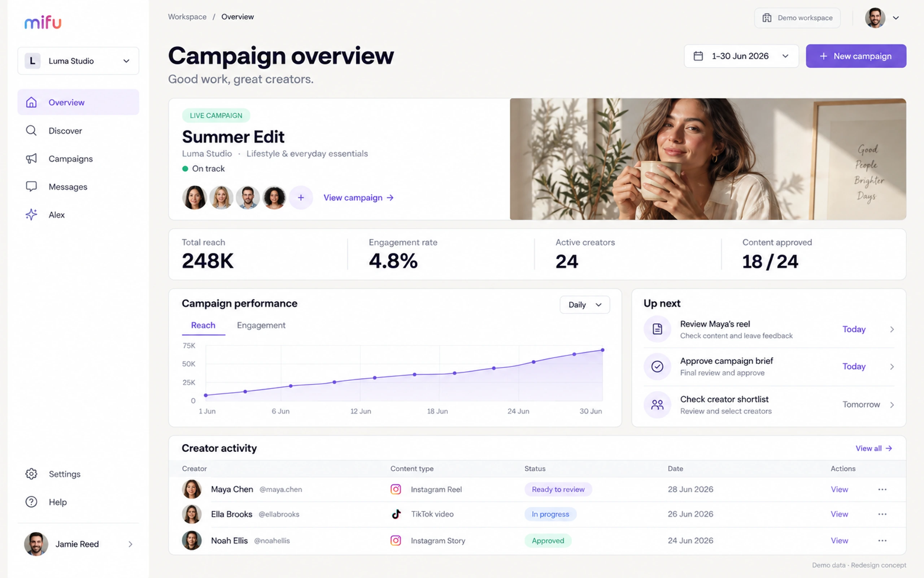
Task: Click the Campaigns megaphone icon
Action: click(x=31, y=158)
